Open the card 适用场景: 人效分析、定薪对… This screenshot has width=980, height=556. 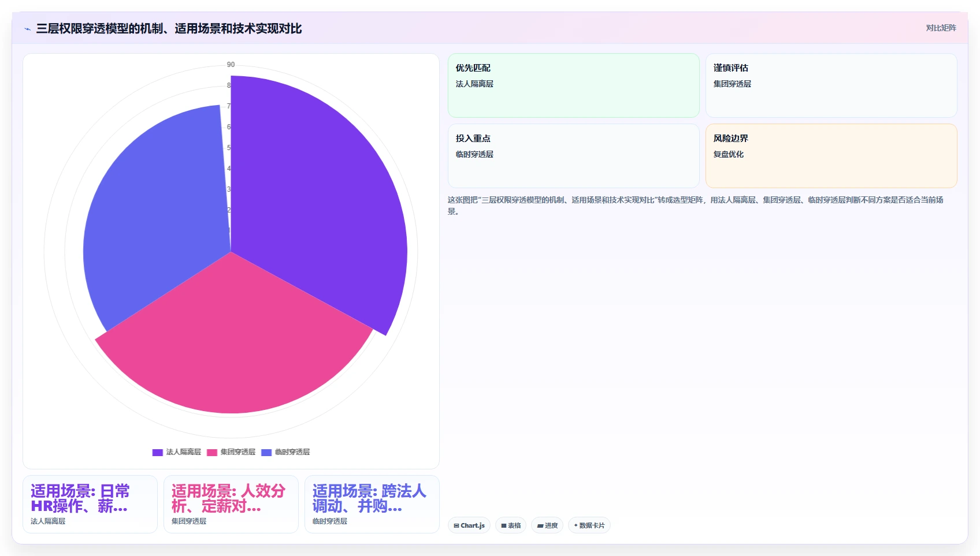[x=231, y=504]
